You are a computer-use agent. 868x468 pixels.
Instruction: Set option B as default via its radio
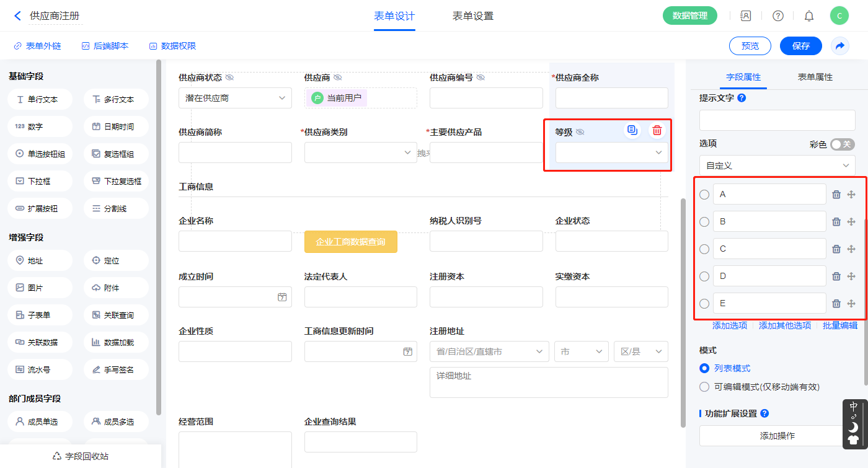[x=704, y=222]
